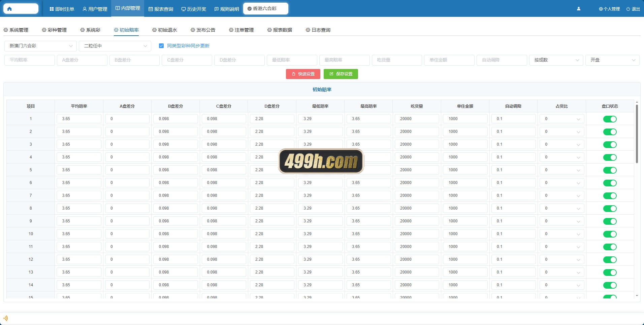644x325 pixels.
Task: Toggle 盘口状态 switch for row 3
Action: point(610,145)
